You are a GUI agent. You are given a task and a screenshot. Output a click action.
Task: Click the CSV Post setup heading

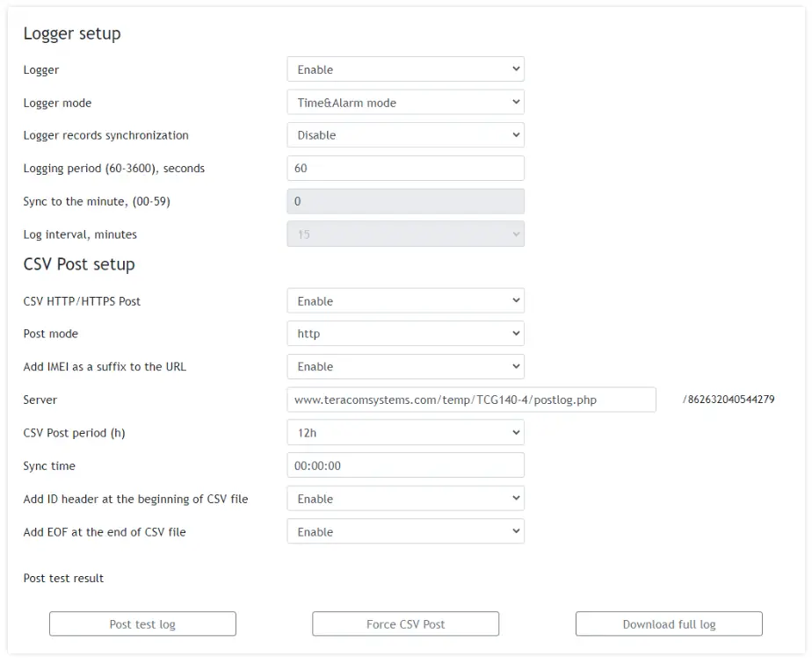coord(79,264)
